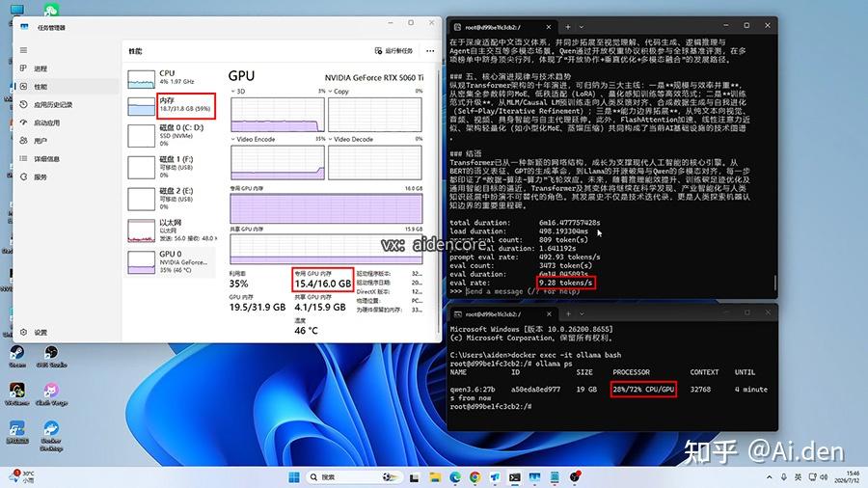Open the round red-dot app icon on the taskbar

pos(575,477)
